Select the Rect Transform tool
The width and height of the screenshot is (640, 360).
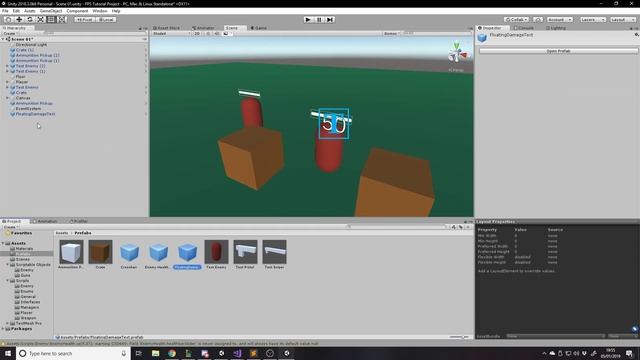(x=51, y=20)
